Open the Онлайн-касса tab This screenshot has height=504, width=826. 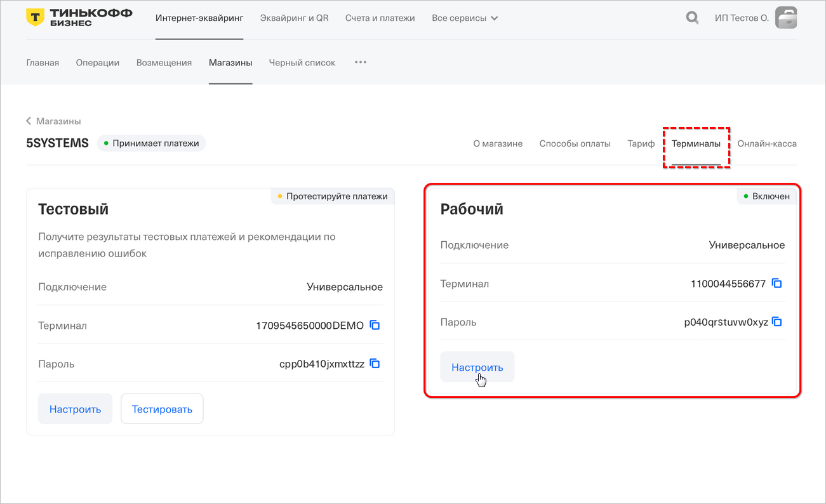pyautogui.click(x=767, y=143)
